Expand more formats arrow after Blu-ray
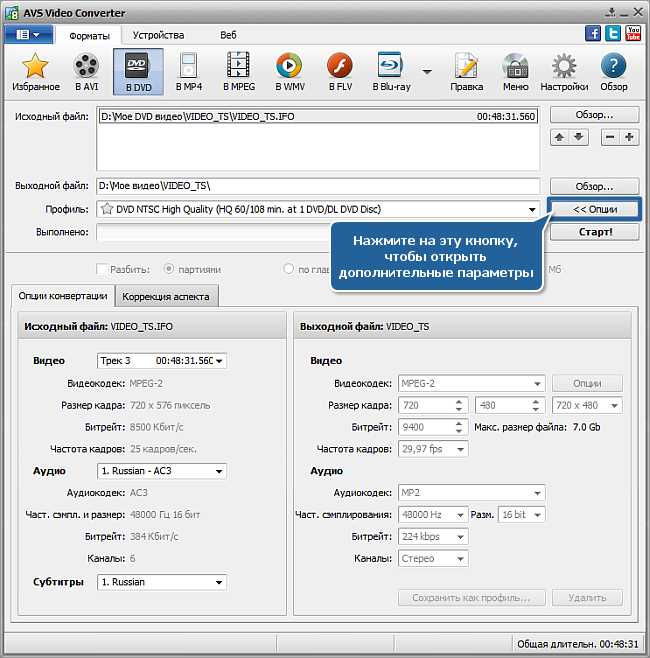The height and width of the screenshot is (658, 650). pyautogui.click(x=427, y=72)
